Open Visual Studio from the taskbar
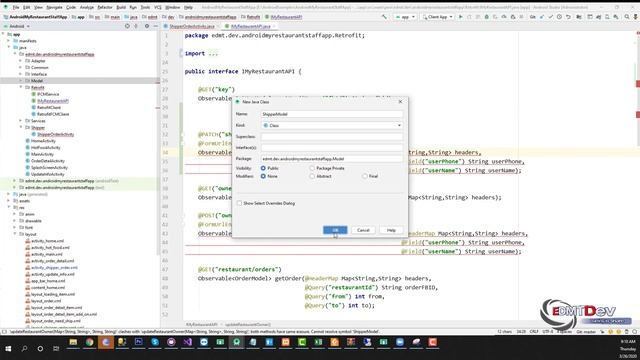The width and height of the screenshot is (640, 360). 187,342
